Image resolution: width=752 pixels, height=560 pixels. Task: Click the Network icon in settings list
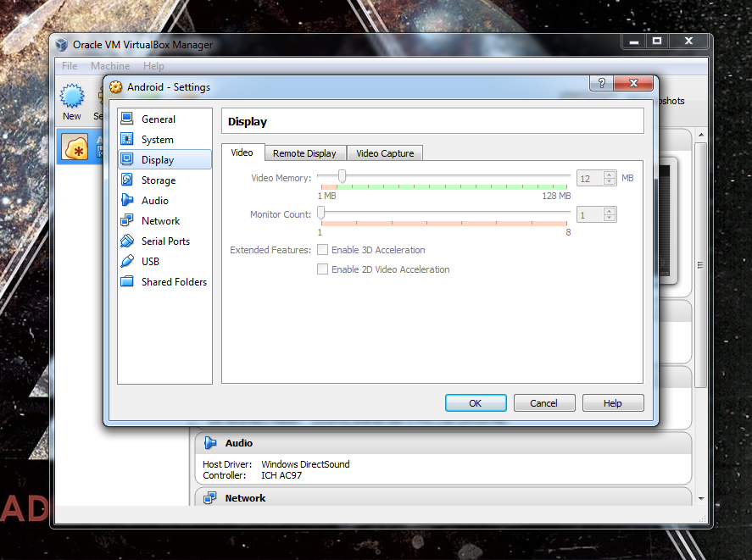[x=127, y=220]
